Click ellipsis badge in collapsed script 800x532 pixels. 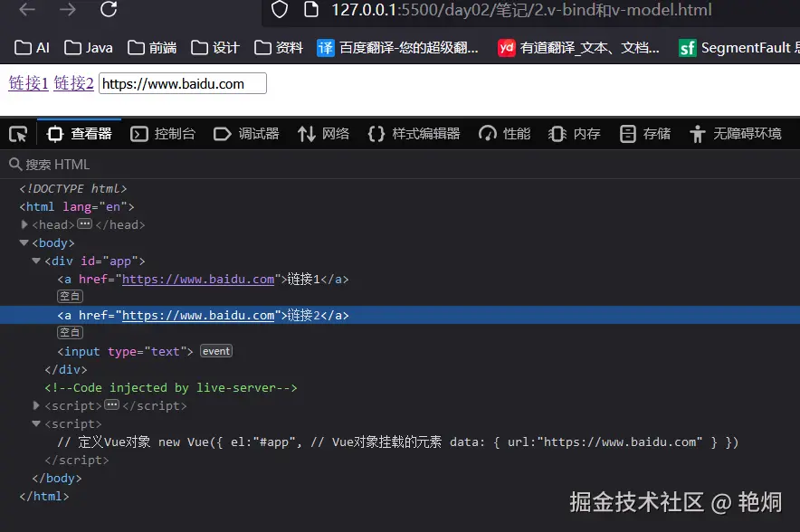111,405
